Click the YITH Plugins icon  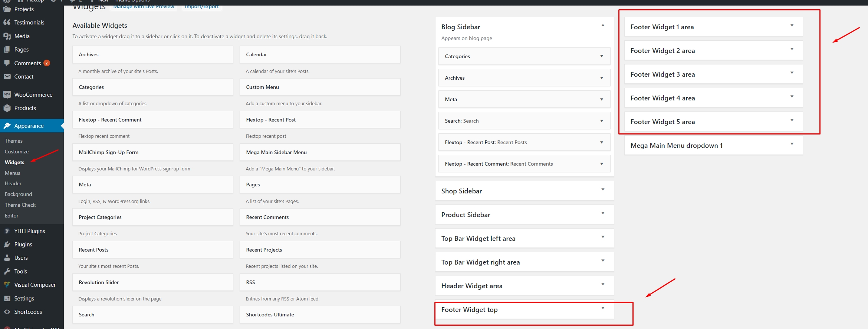pos(7,231)
